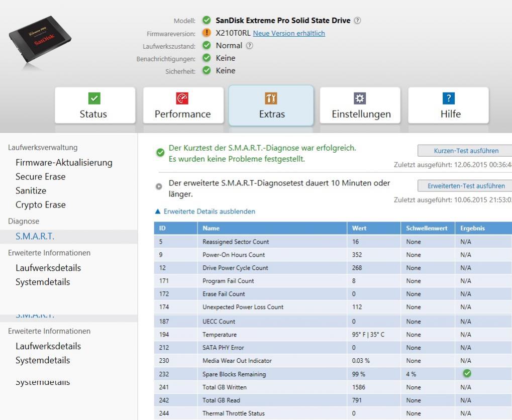Sort table by Name column header
This screenshot has width=512, height=420.
(272, 228)
